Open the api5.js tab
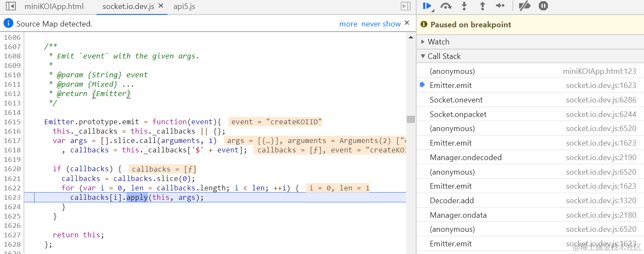The image size is (644, 254). (x=184, y=6)
